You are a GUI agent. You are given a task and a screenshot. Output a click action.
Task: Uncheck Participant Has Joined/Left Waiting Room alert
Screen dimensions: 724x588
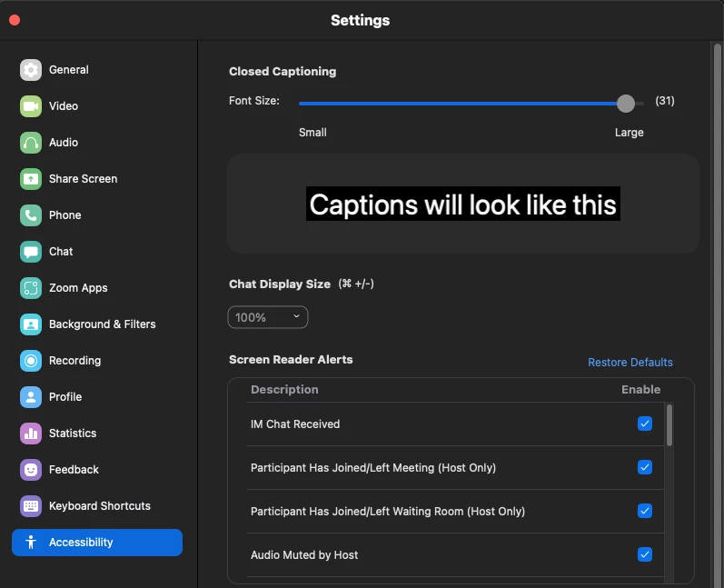pos(645,511)
